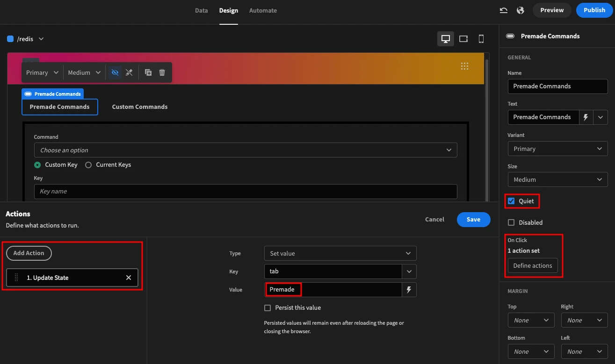This screenshot has height=364, width=615.
Task: Open the Command Choose an option dropdown
Action: (246, 150)
